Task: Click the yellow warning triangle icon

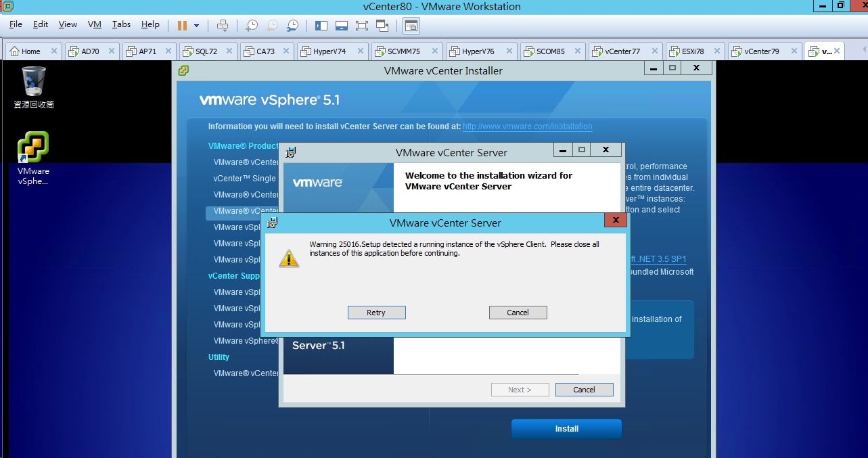Action: point(290,258)
